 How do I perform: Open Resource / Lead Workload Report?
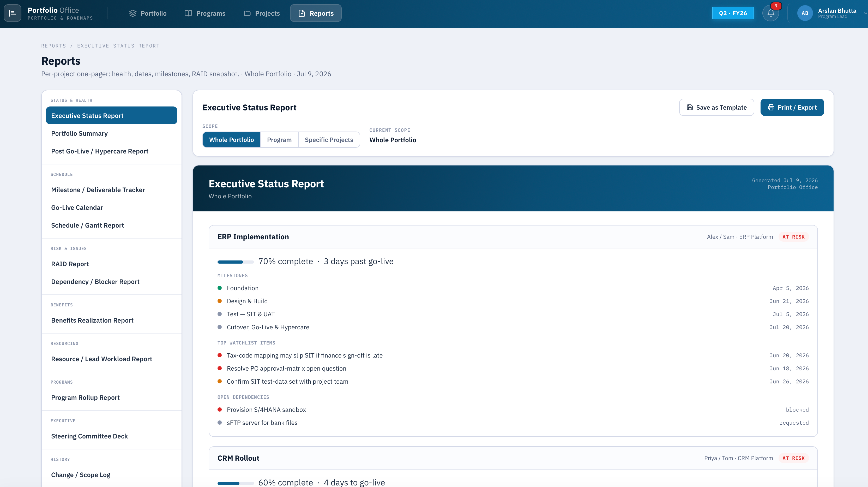point(112,359)
